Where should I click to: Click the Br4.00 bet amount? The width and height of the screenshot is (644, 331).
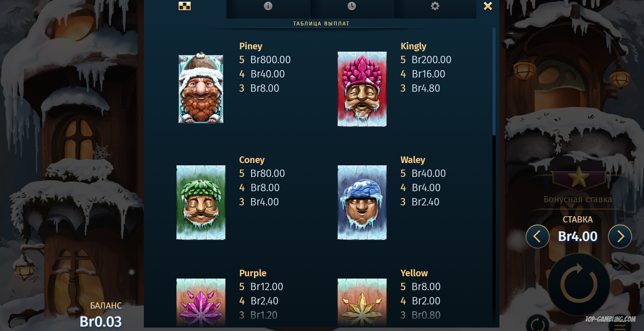578,236
